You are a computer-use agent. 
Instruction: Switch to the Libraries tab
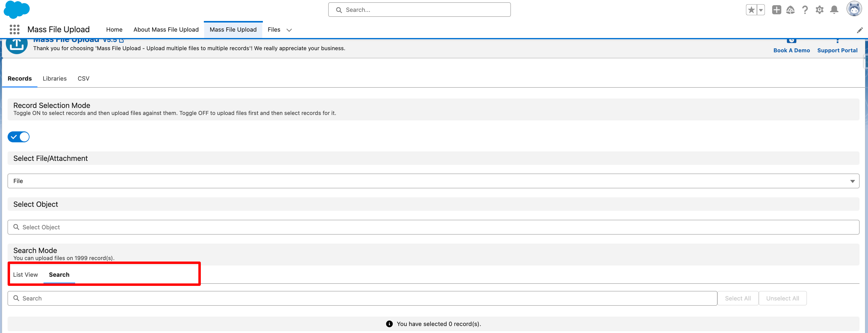coord(54,78)
